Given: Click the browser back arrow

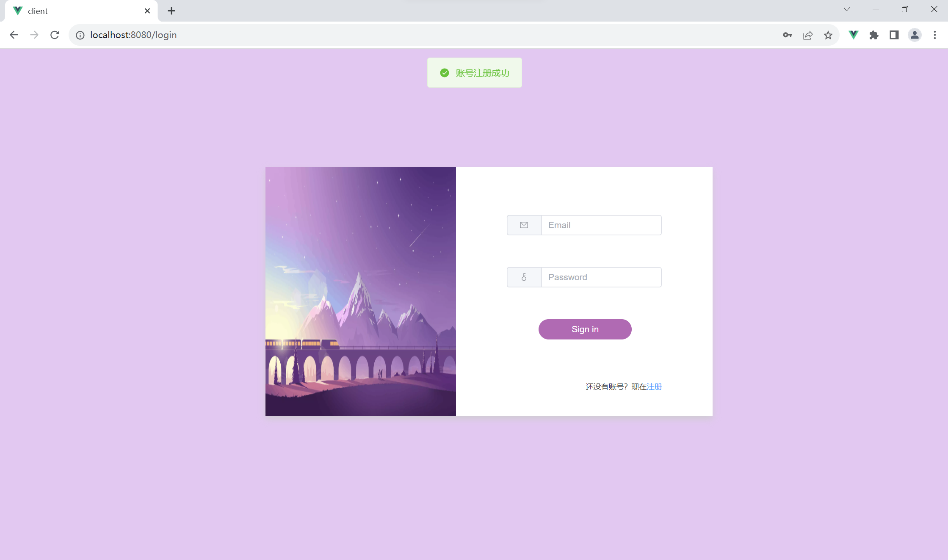Looking at the screenshot, I should [14, 35].
